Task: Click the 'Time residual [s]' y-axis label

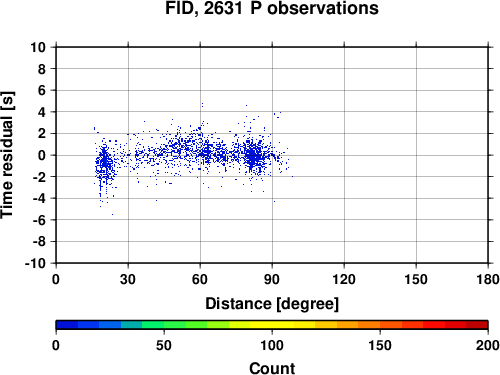Action: pyautogui.click(x=8, y=155)
